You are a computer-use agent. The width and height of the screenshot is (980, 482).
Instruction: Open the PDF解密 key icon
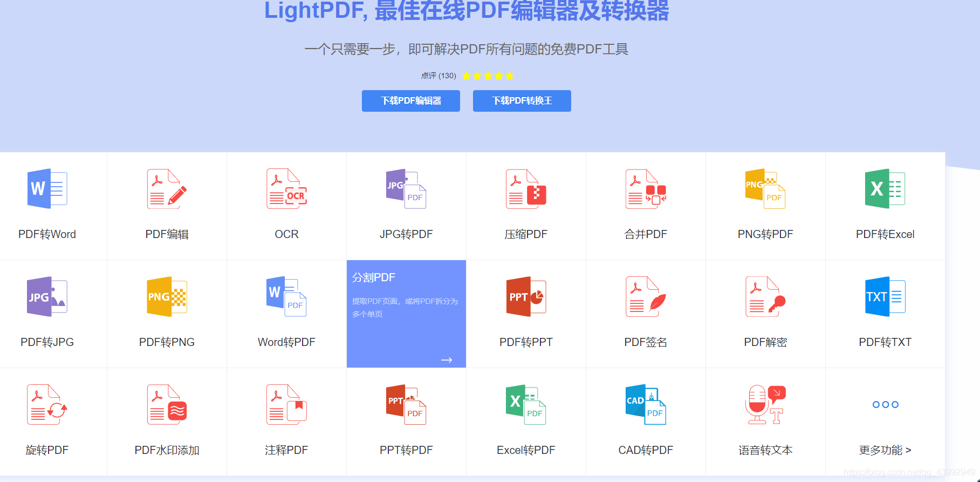[x=765, y=296]
